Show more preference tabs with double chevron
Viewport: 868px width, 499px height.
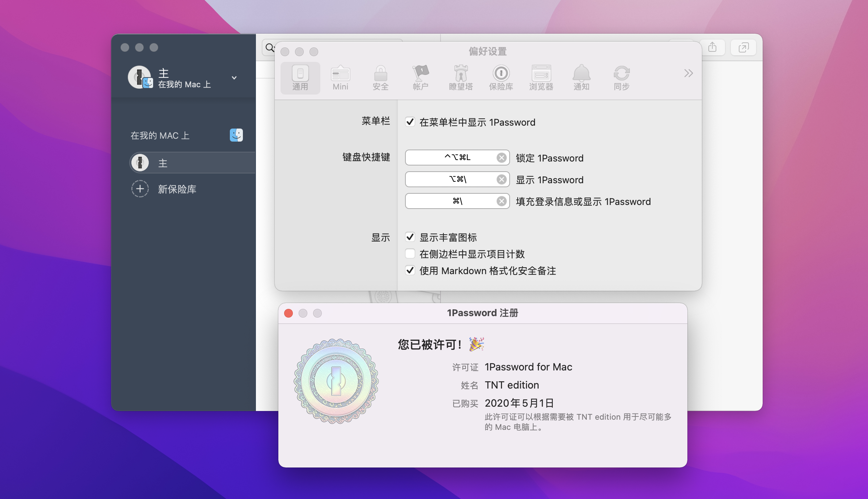pyautogui.click(x=688, y=74)
